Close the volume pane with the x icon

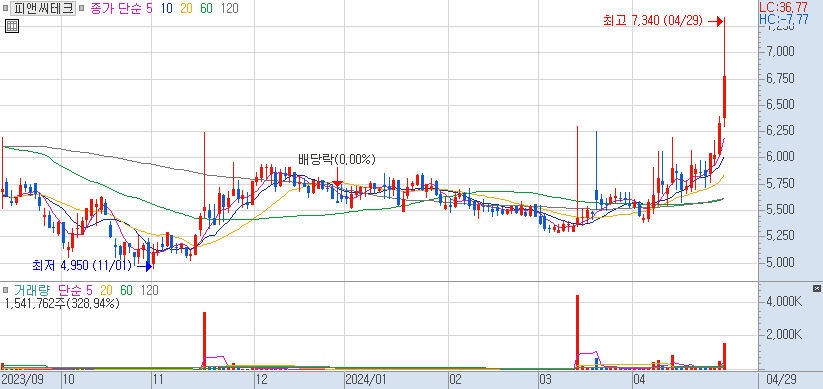[816, 288]
